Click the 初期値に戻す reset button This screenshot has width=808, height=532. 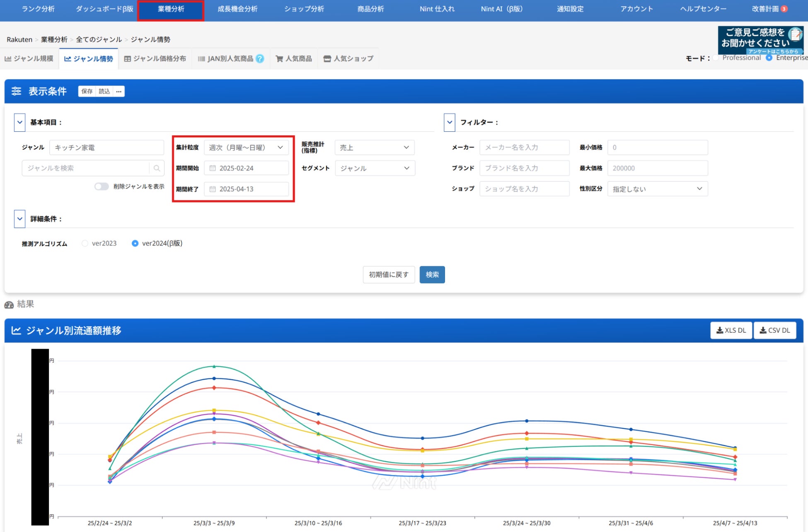click(x=388, y=275)
